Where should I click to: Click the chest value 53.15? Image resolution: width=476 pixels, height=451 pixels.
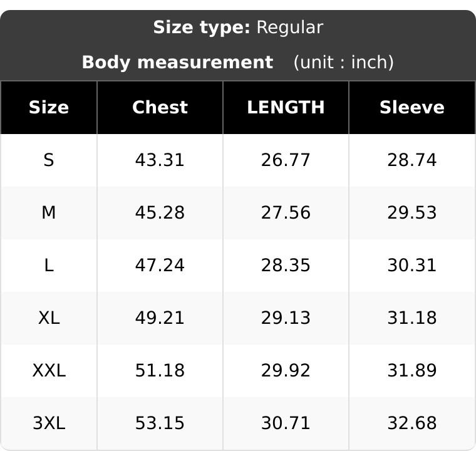click(160, 423)
